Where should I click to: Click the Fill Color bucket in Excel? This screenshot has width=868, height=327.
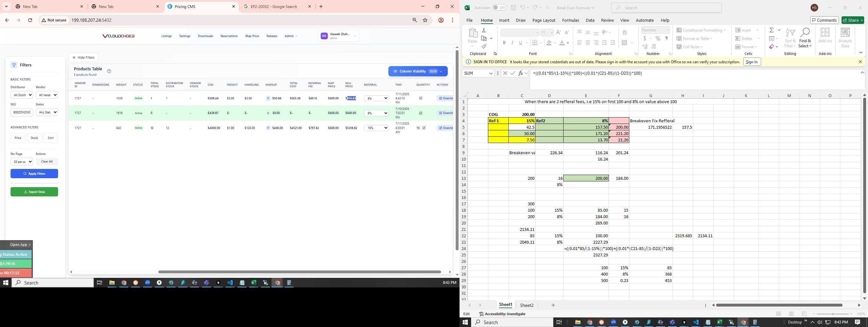pos(549,43)
